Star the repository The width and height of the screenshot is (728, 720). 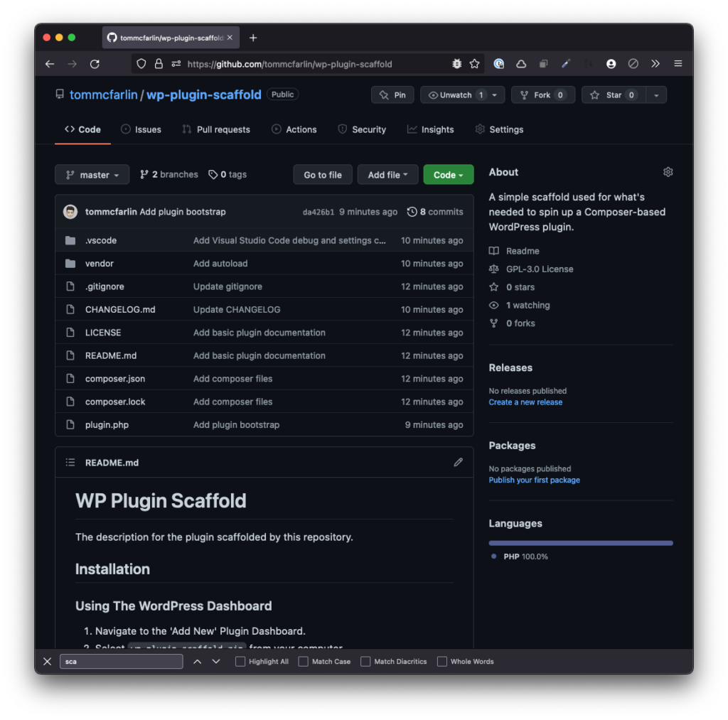coord(614,95)
